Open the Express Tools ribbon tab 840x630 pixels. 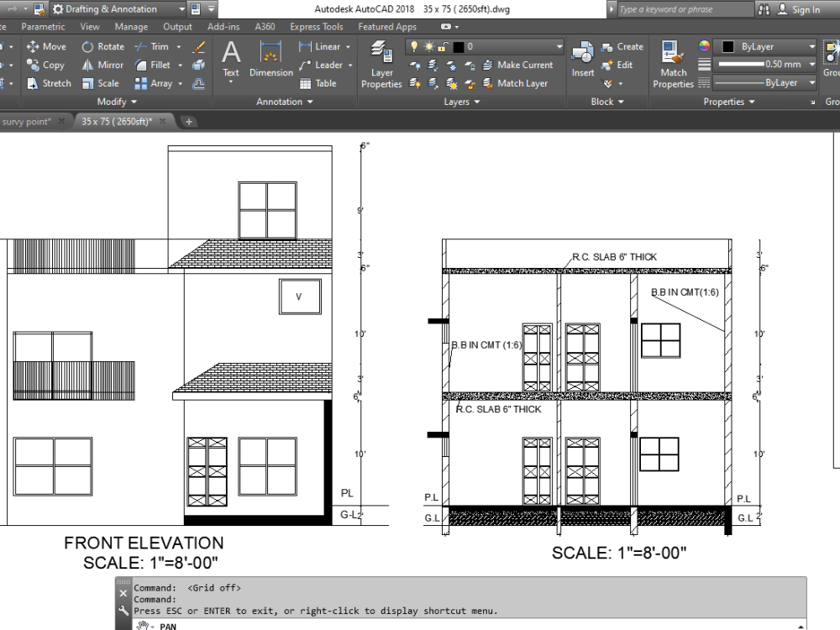(x=316, y=26)
